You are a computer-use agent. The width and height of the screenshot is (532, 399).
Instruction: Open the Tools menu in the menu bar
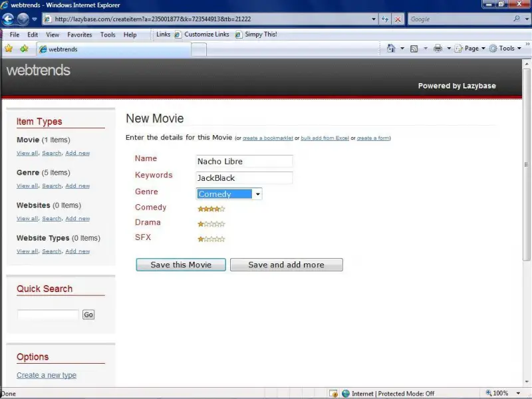(x=108, y=35)
